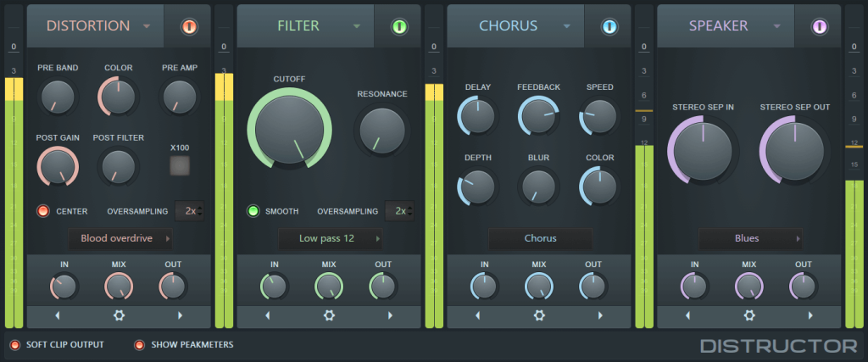
Task: Click the Distortion oversampling 2x stepper
Action: coord(189,211)
